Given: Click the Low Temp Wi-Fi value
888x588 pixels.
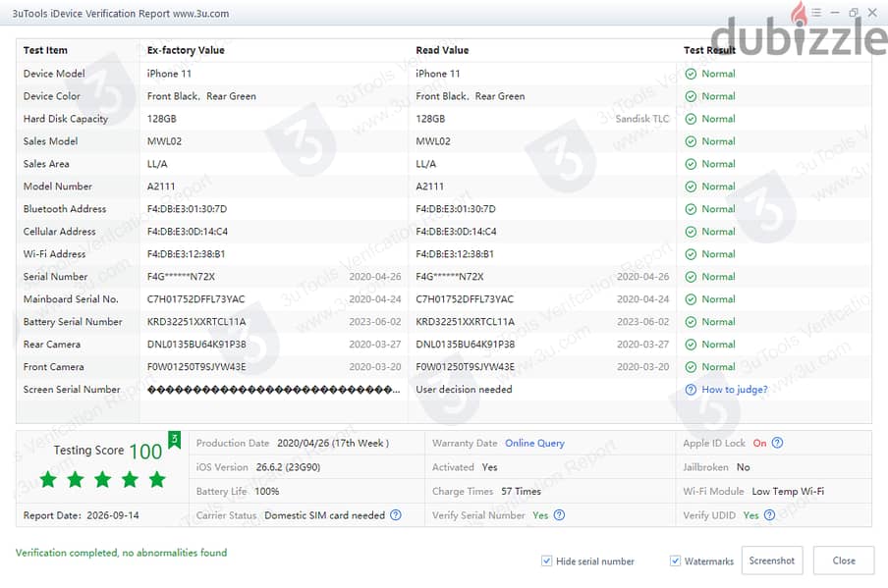Looking at the screenshot, I should (x=788, y=491).
